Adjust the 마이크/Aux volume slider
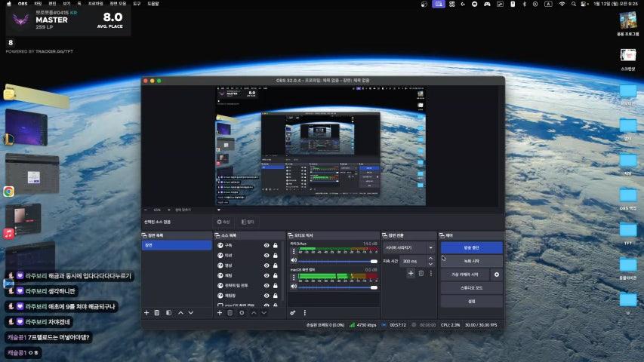This screenshot has height=362, width=644. tap(336, 261)
